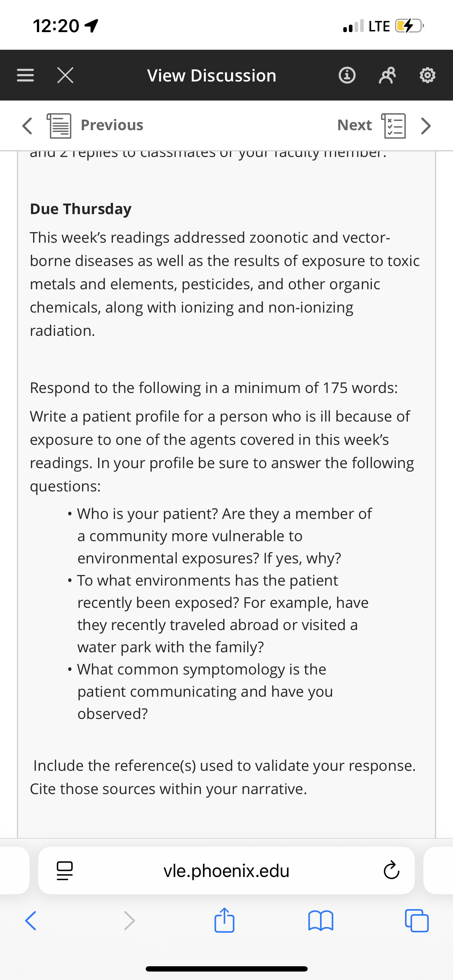This screenshot has height=980, width=453.
Task: Tap the View Discussion title
Action: (212, 75)
